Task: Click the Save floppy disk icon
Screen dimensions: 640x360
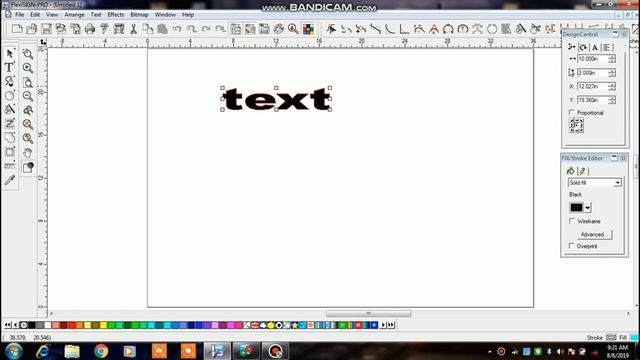Action: click(x=46, y=29)
